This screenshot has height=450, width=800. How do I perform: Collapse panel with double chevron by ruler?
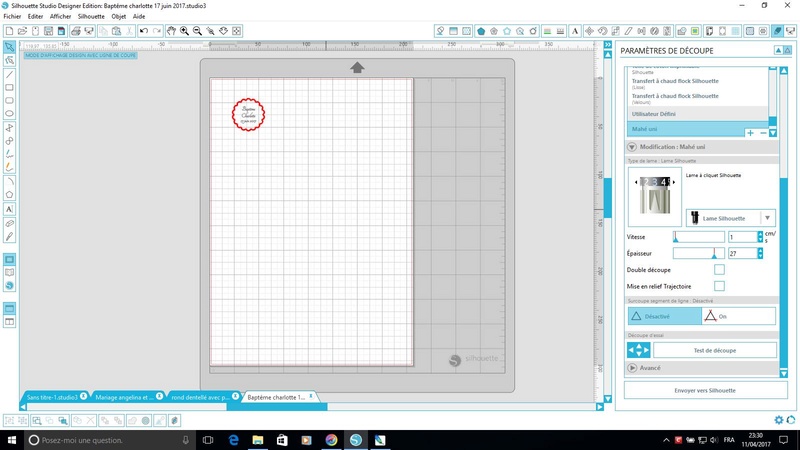pyautogui.click(x=608, y=45)
